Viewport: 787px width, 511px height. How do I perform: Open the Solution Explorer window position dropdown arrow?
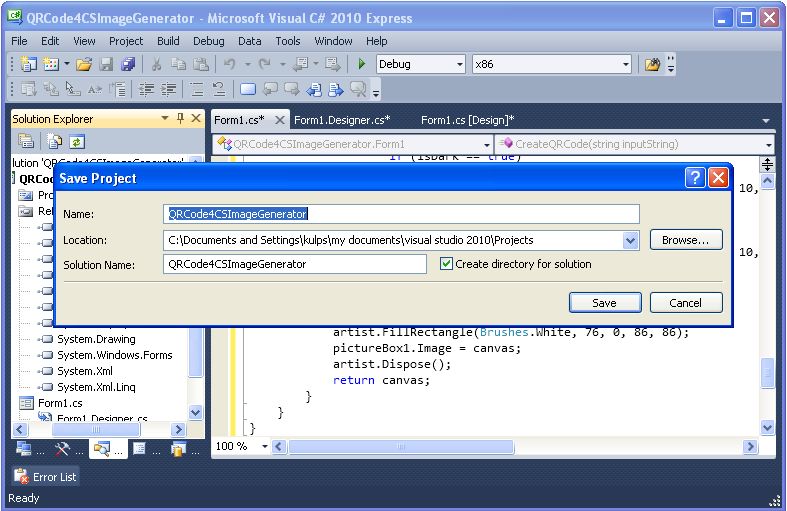(x=165, y=118)
